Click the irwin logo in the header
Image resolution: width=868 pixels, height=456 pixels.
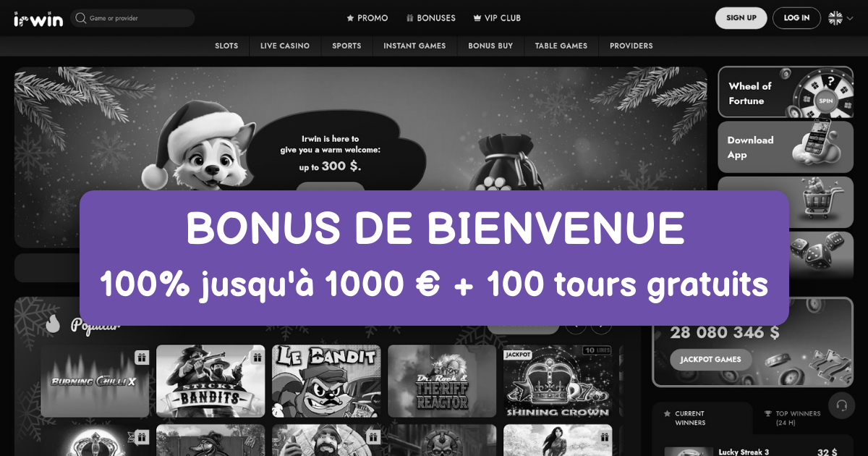(38, 19)
